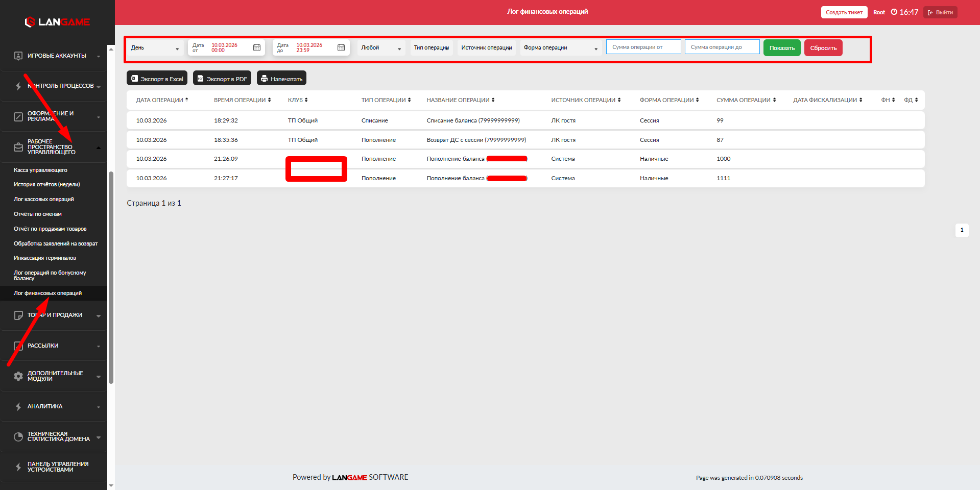The width and height of the screenshot is (980, 490).
Task: Open calendar picker for end date
Action: pos(341,47)
